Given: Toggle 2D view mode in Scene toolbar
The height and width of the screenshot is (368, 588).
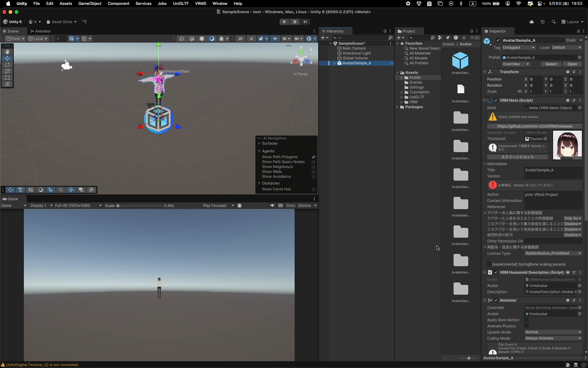Looking at the screenshot, I should click(240, 39).
